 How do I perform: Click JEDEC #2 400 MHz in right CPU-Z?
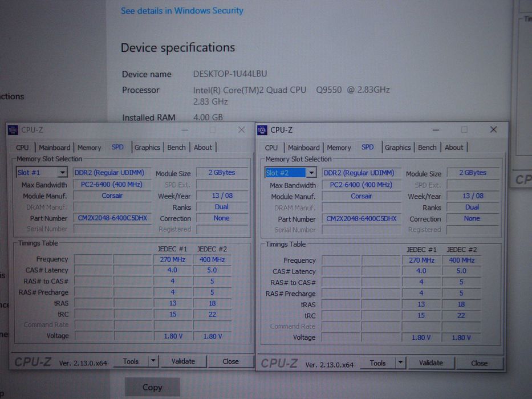[x=461, y=260]
